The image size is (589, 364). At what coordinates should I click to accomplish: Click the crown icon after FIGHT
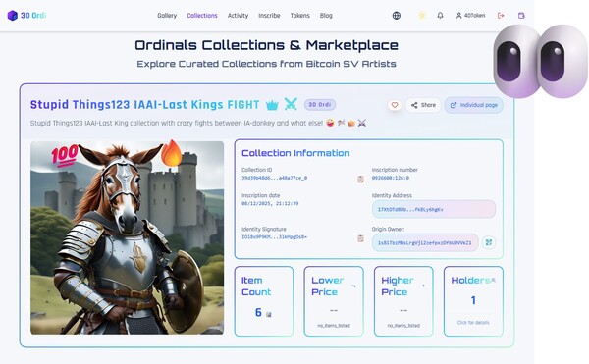(272, 105)
